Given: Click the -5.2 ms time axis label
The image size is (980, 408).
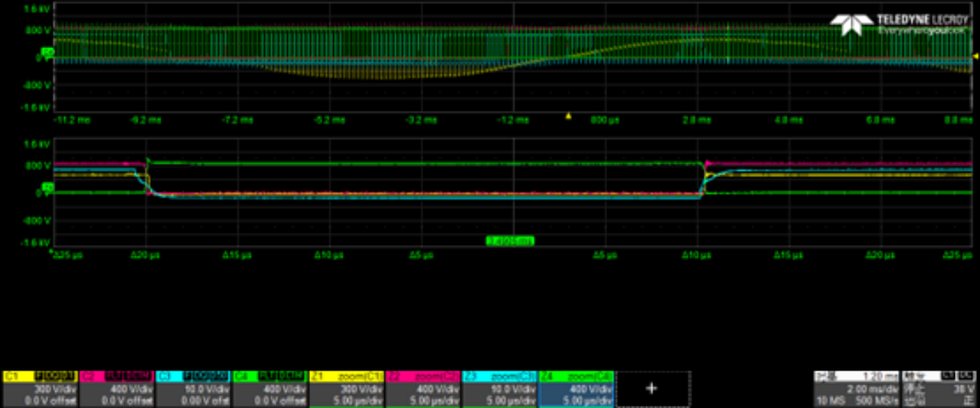Looking at the screenshot, I should 329,120.
